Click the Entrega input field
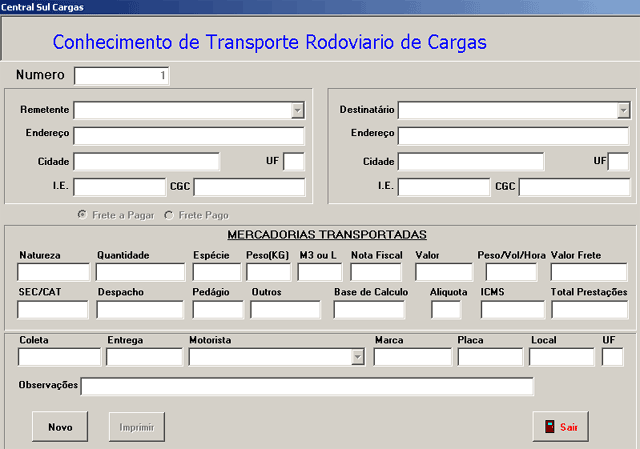Viewport: 640px width, 449px height. point(144,357)
